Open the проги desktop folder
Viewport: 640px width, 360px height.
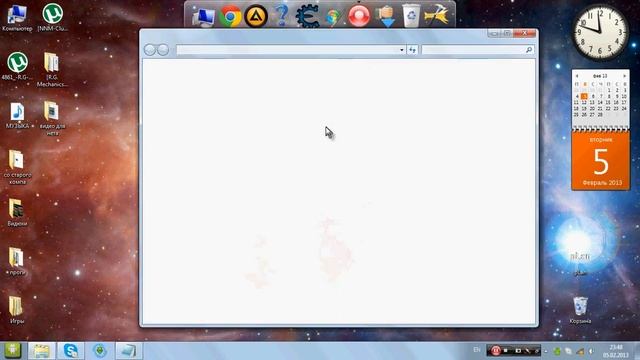tap(17, 261)
